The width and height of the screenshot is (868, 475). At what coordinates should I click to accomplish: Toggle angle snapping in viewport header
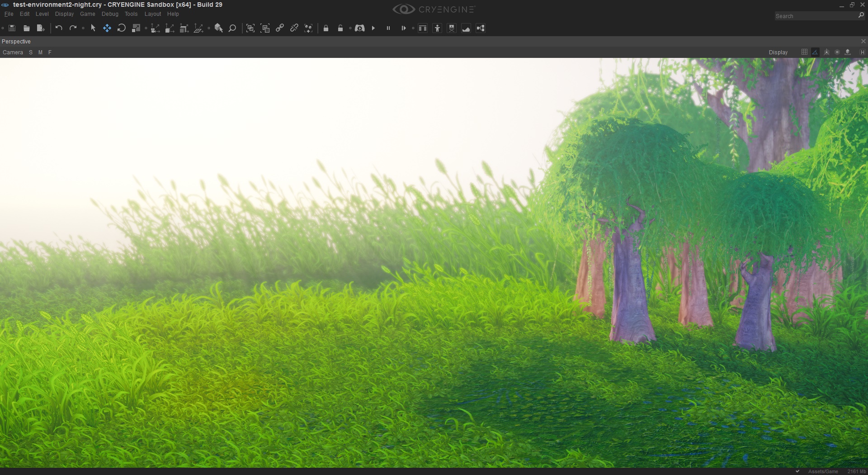pos(815,52)
